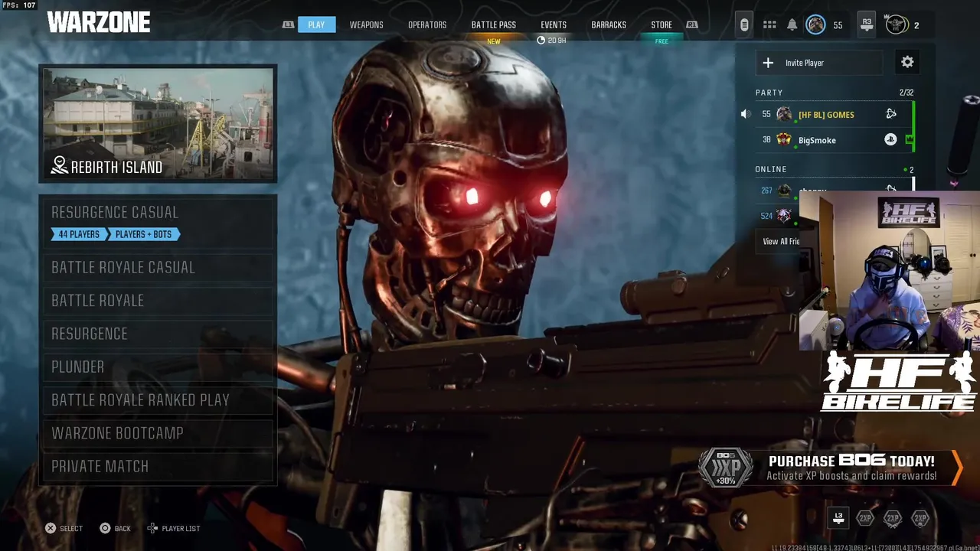Click the BO6 XP +30% badge
This screenshot has width=980, height=551.
point(725,468)
